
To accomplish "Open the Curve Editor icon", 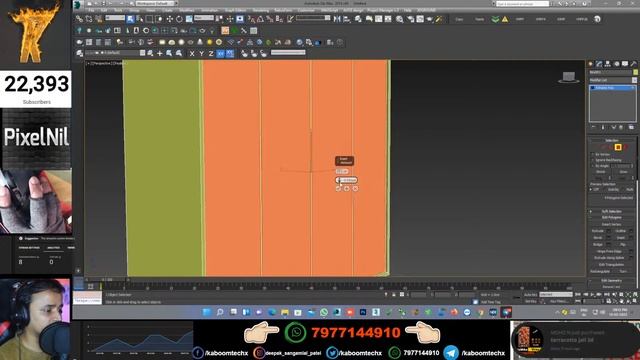I will point(379,19).
